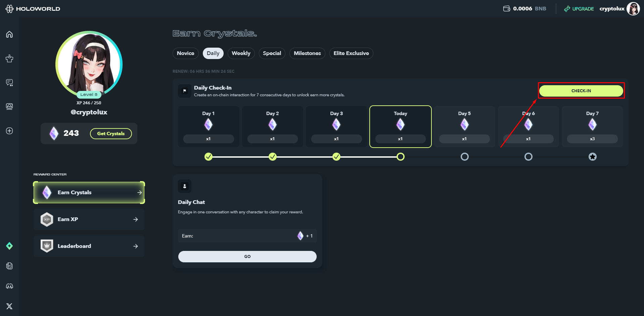
Task: Click the cryptolux username top right
Action: point(612,9)
